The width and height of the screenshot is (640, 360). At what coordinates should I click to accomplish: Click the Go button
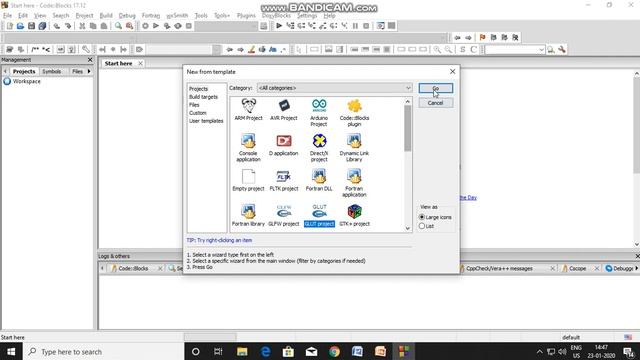click(436, 88)
